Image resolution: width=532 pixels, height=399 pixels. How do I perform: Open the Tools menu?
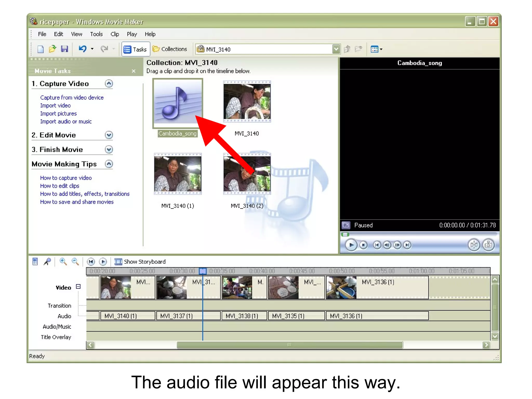96,34
